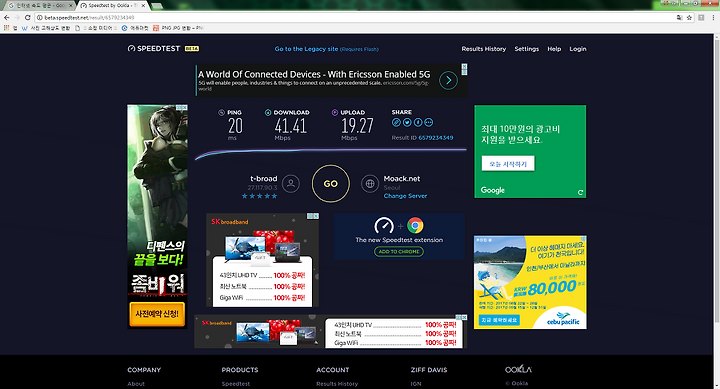Click the SK broadband square ad
720x389 pixels.
pyautogui.click(x=262, y=260)
